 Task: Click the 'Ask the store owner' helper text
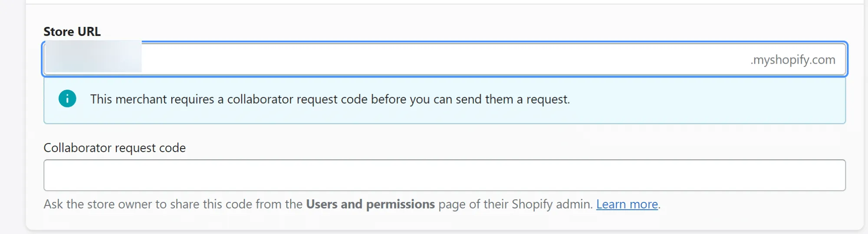pyautogui.click(x=108, y=204)
